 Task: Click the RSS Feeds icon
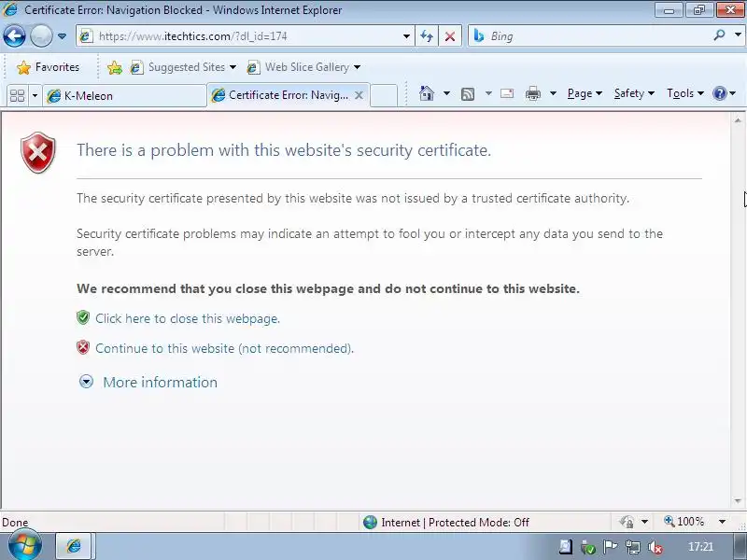468,94
